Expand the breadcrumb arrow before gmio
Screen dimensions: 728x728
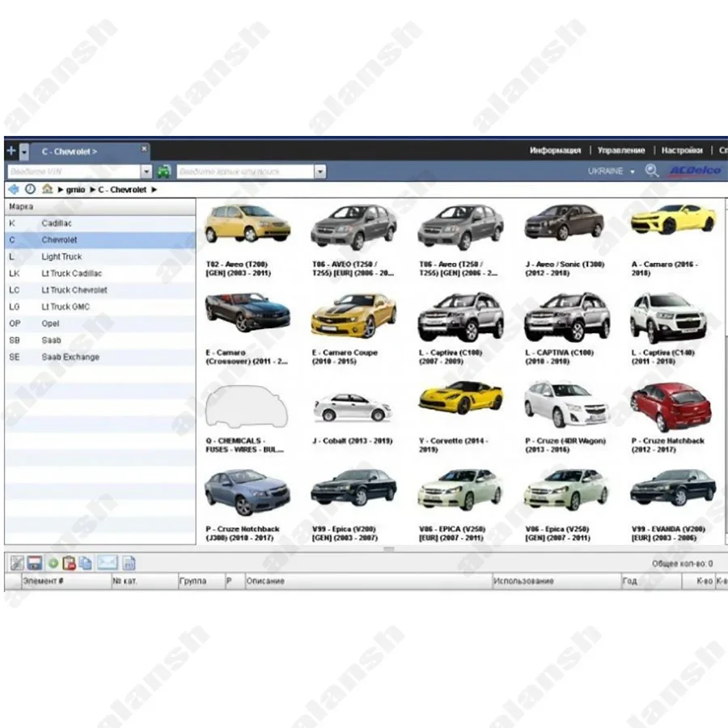coord(61,189)
